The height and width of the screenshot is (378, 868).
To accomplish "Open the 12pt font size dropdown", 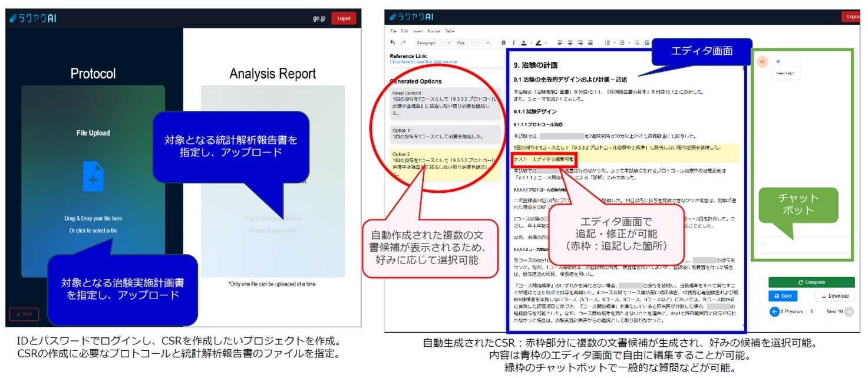I will [x=473, y=42].
